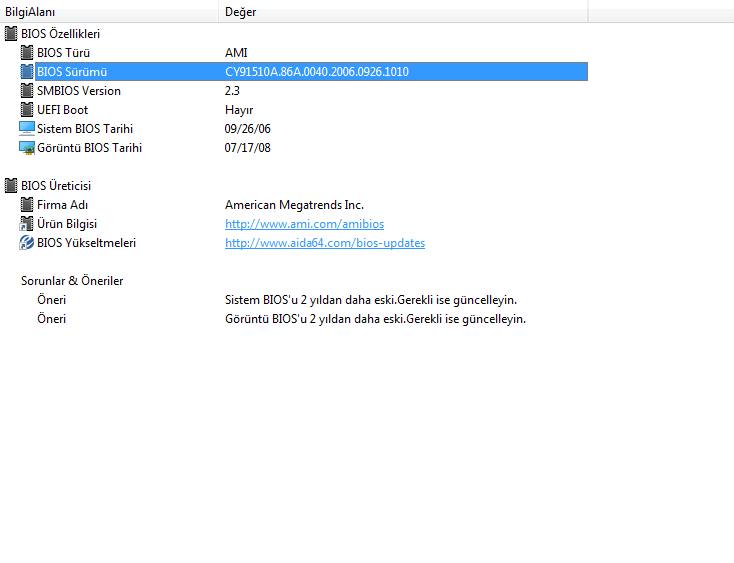734x563 pixels.
Task: Open the aida64.com/bios-updates link
Action: [324, 243]
